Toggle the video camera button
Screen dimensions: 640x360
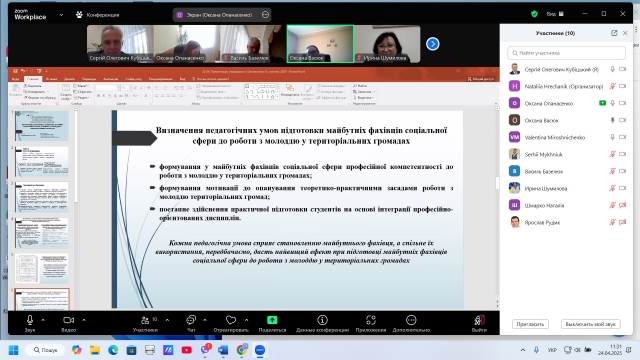(x=69, y=320)
